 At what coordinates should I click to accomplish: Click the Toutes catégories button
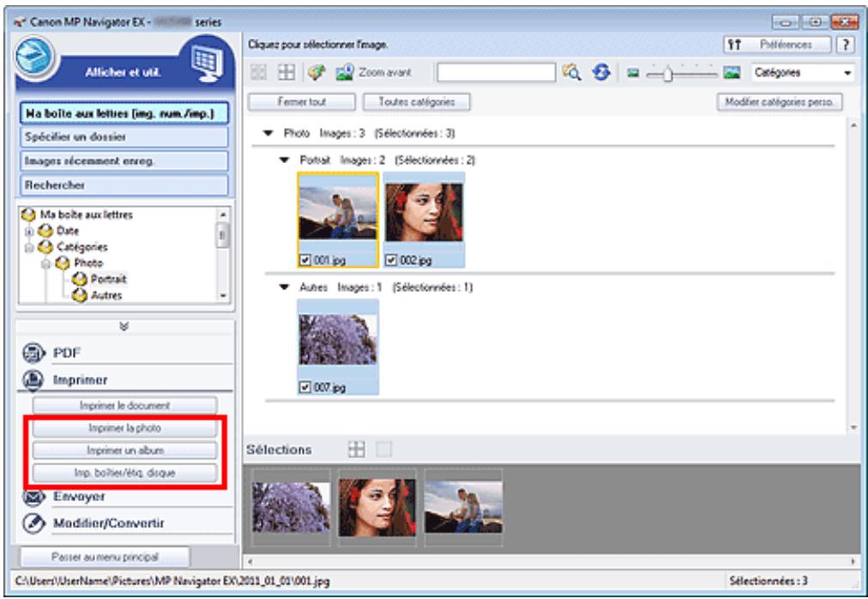(x=416, y=102)
